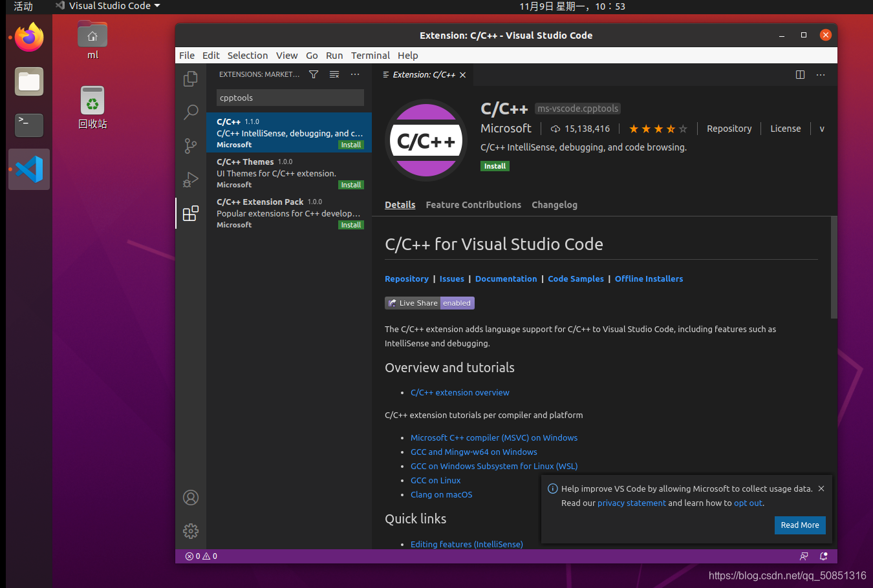Open Files app from the dock

click(29, 81)
